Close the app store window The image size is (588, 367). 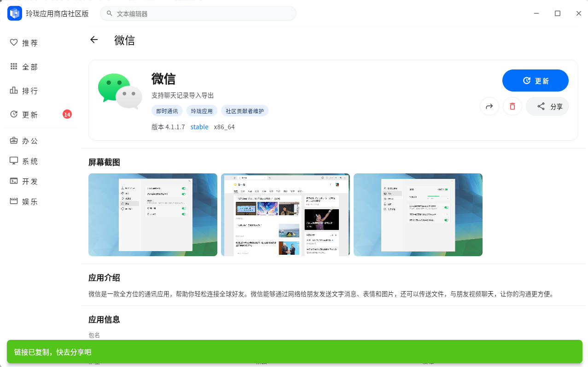(579, 13)
